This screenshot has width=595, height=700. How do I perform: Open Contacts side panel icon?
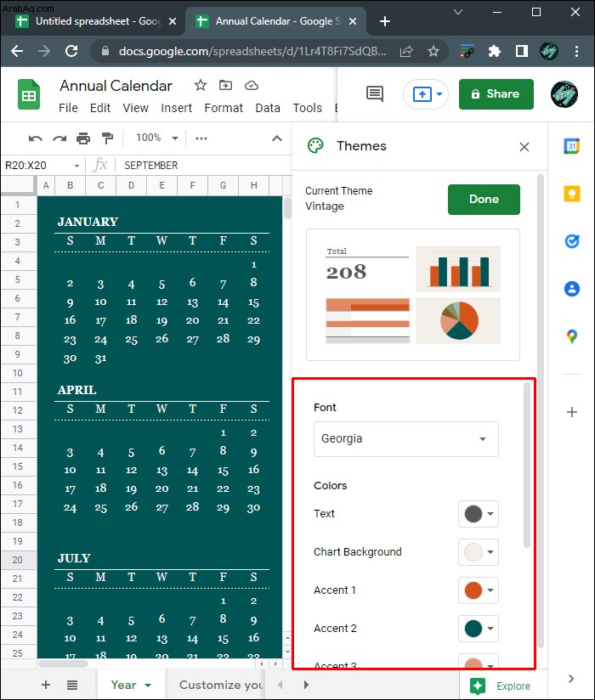click(x=572, y=289)
